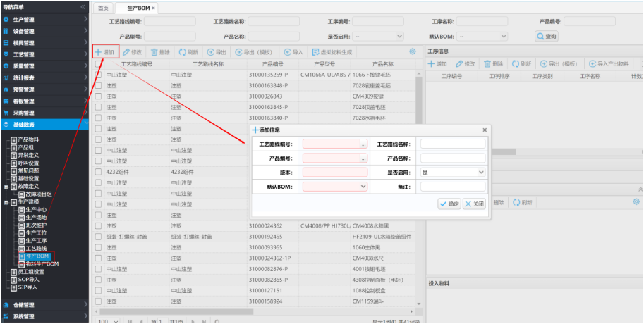Select the checkbox of the 4232组件 row

click(98, 171)
